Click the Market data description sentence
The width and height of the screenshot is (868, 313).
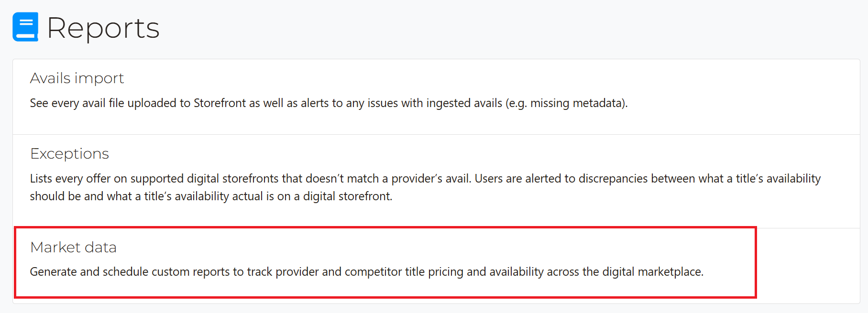367,272
